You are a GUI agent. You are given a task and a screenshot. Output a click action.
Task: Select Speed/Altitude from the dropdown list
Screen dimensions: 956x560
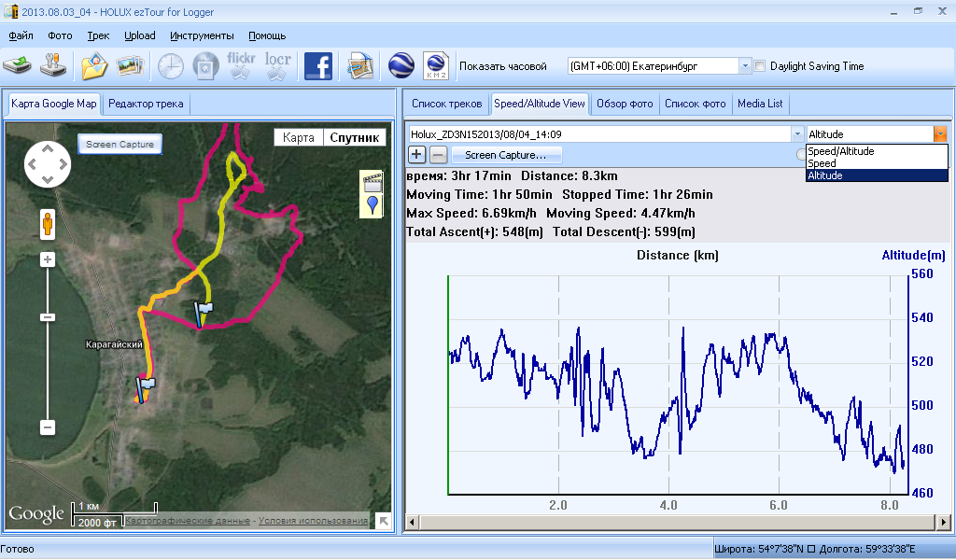click(877, 151)
